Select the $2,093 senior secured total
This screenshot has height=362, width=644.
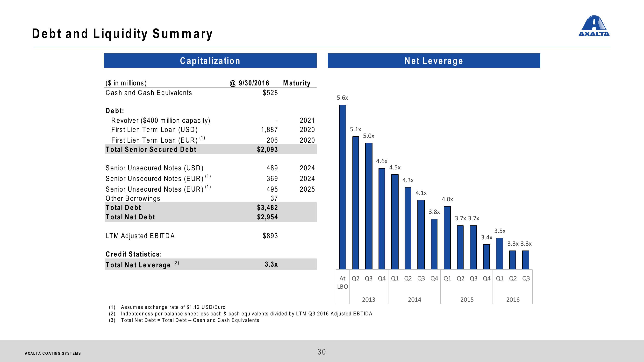tap(267, 149)
